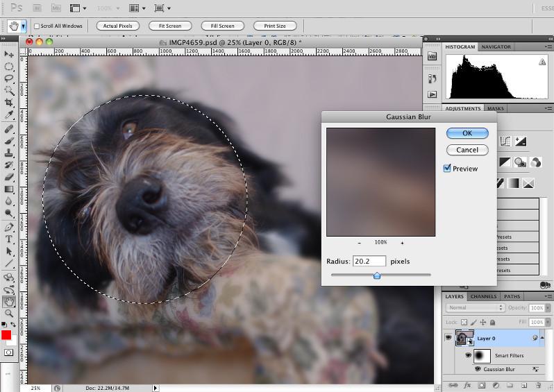The image size is (554, 392).
Task: Open the Arrange Documents dropdown
Action: 137,8
